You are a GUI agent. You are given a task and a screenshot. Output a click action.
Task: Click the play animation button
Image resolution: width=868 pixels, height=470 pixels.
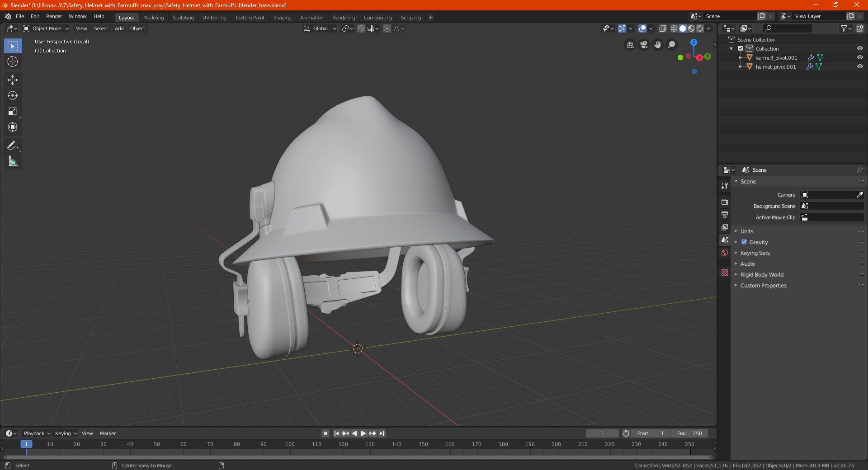coord(363,433)
